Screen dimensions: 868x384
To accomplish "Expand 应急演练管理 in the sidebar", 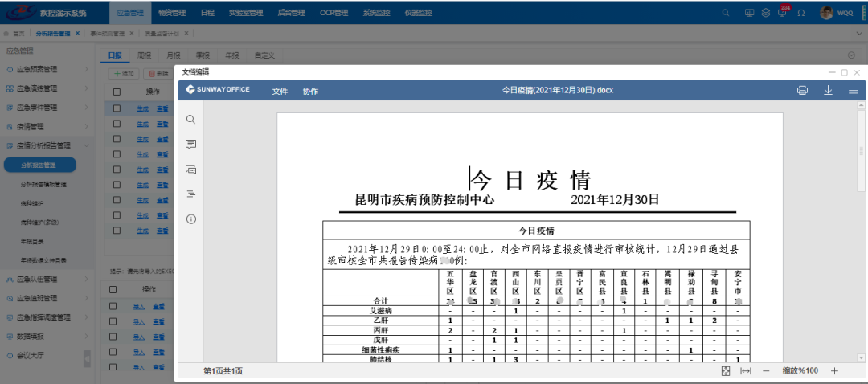I will point(47,88).
